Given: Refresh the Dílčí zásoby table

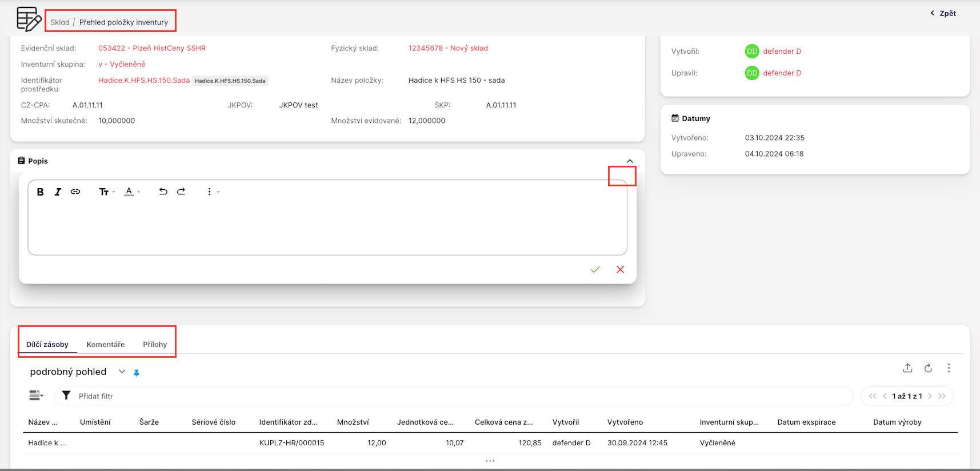Looking at the screenshot, I should click(x=928, y=368).
